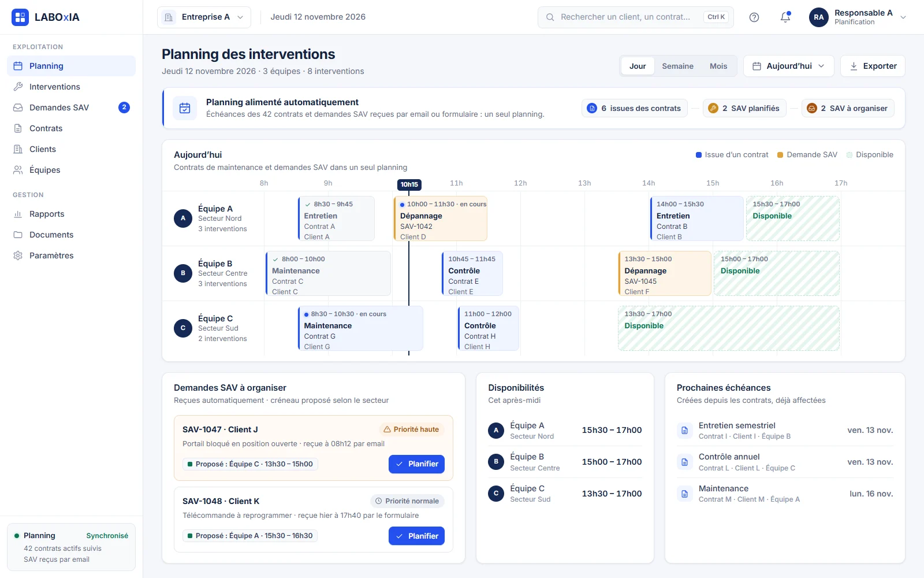Click the Équipe C avatar under Disponibilités
924x578 pixels.
[496, 494]
